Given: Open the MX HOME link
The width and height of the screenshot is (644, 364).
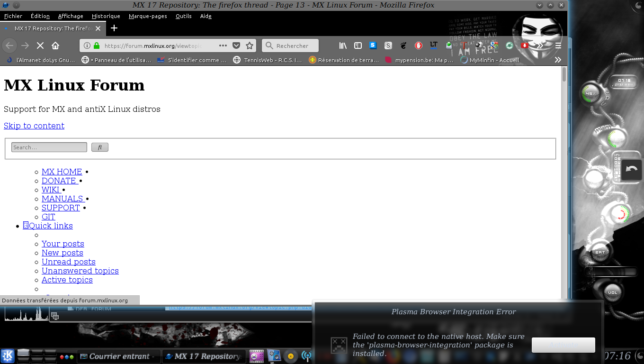Looking at the screenshot, I should [62, 172].
